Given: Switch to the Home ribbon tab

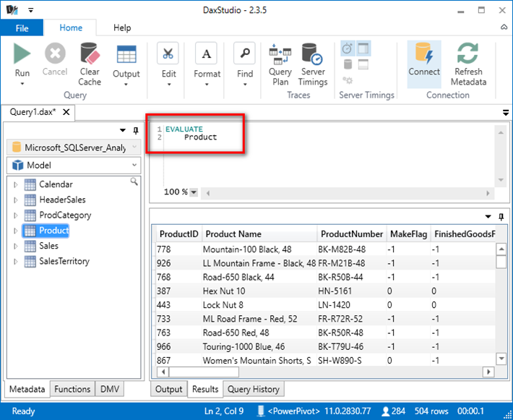Looking at the screenshot, I should coord(71,27).
